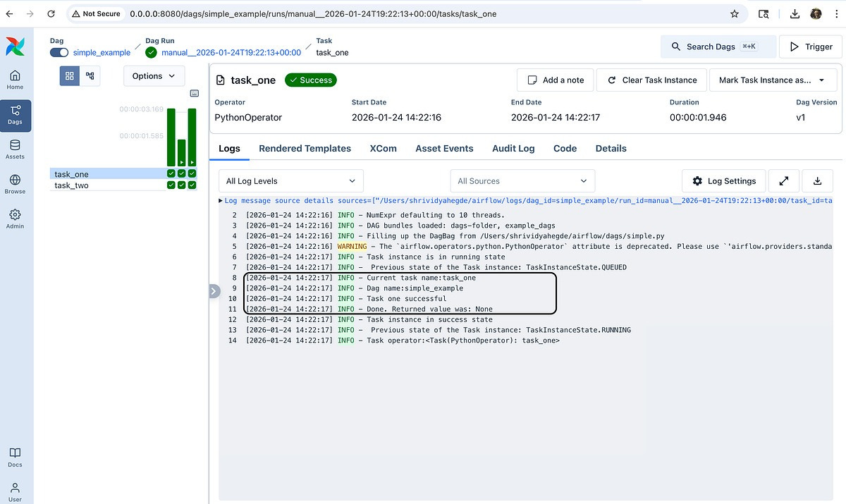The width and height of the screenshot is (846, 504).
Task: Open the collapsed side panel arrow
Action: 214,291
